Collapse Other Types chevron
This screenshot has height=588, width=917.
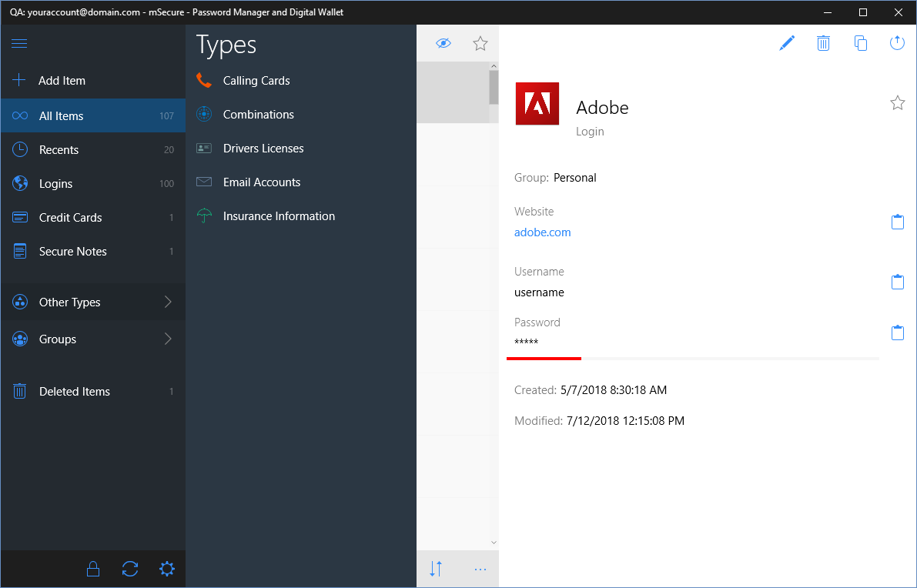click(168, 302)
